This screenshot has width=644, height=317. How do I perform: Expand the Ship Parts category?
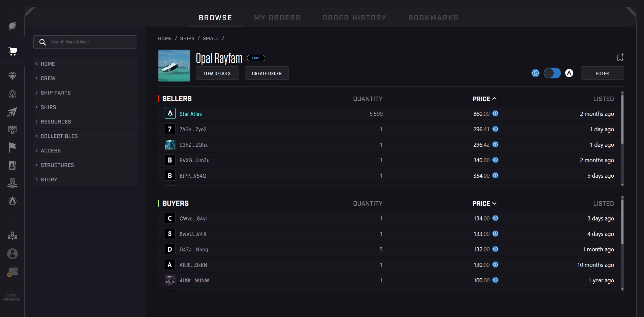[x=85, y=93]
